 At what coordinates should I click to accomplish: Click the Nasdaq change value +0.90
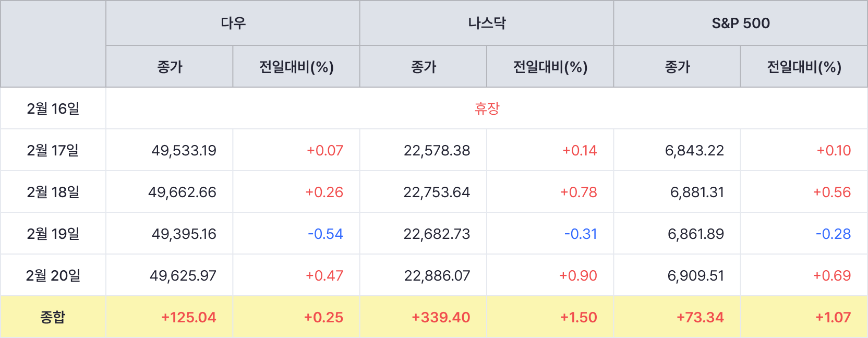(x=578, y=275)
